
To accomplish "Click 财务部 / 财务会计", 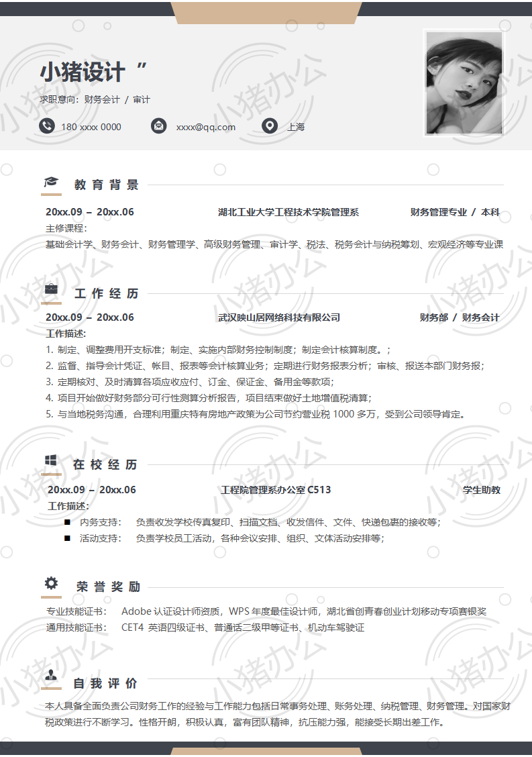I will point(460,317).
